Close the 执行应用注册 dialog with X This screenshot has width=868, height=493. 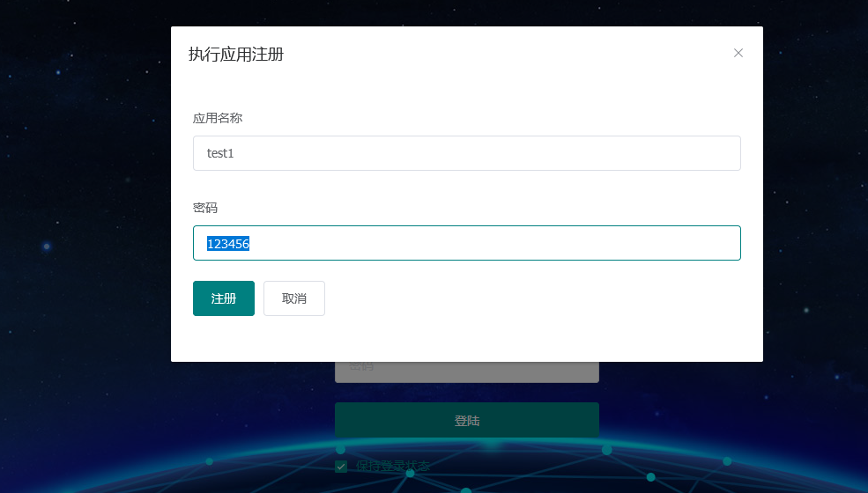coord(738,53)
